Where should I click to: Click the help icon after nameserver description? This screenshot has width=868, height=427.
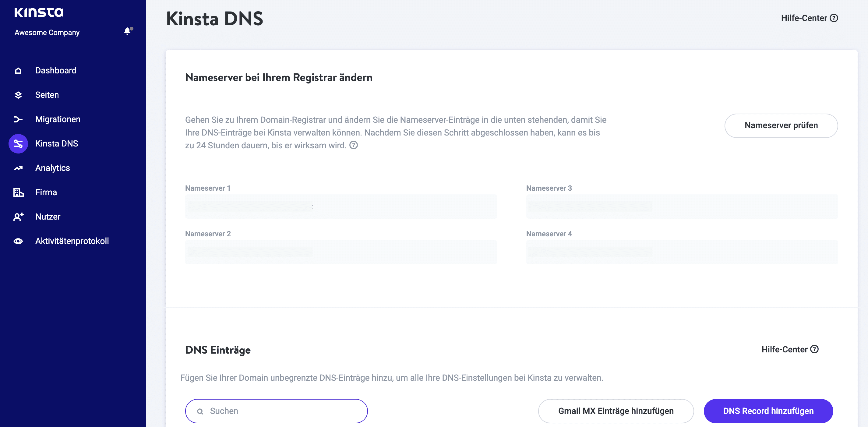354,145
